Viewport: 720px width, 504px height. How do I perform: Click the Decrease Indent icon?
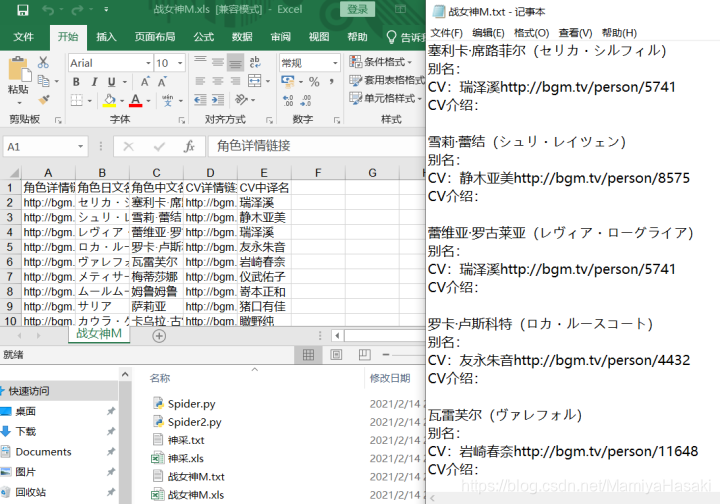[x=200, y=100]
